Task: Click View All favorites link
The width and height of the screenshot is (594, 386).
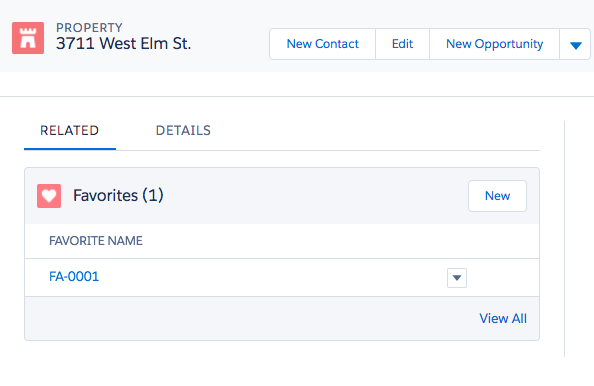Action: click(x=503, y=319)
